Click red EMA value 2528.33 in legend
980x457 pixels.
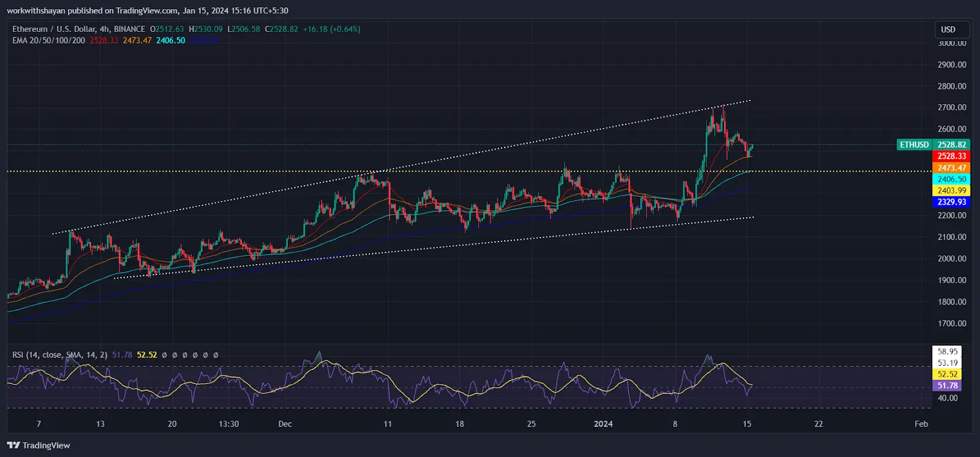coord(104,40)
